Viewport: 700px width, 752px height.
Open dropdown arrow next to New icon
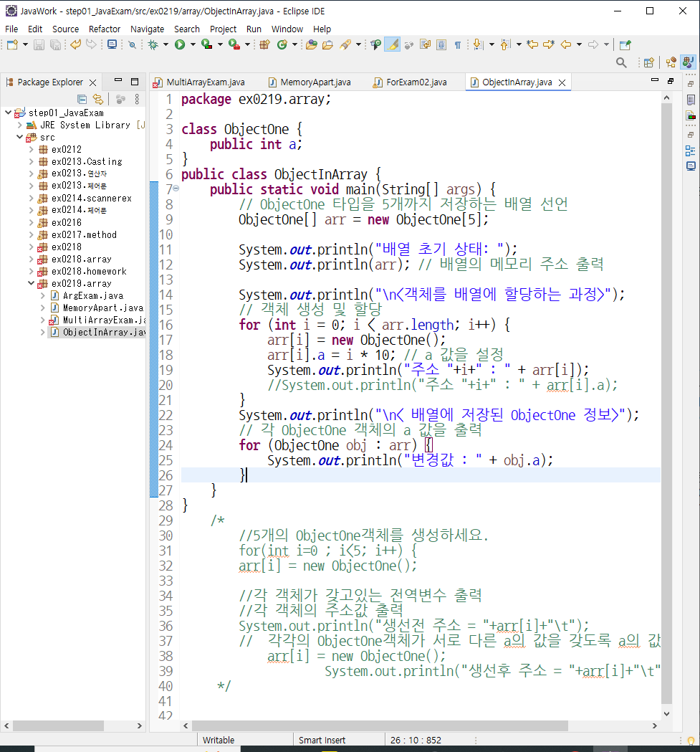[x=25, y=44]
